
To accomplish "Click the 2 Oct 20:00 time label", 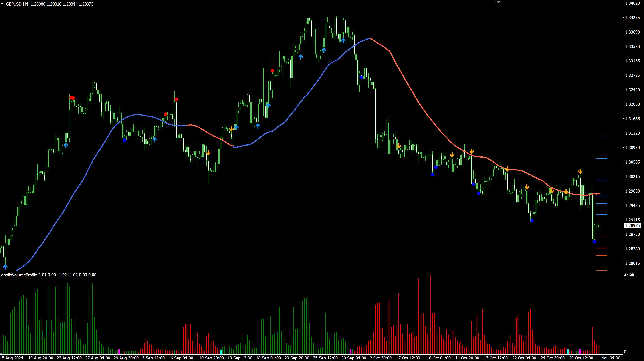I will click(381, 358).
